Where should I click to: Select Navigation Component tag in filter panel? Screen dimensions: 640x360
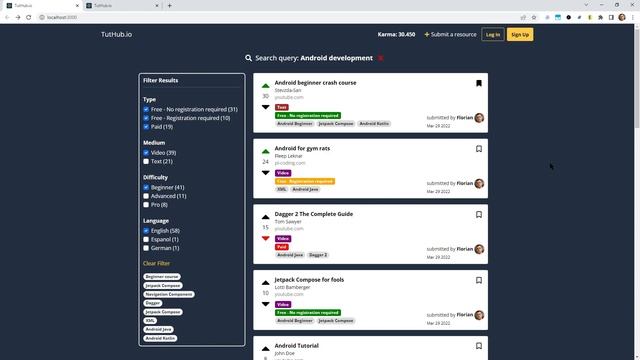pos(169,294)
